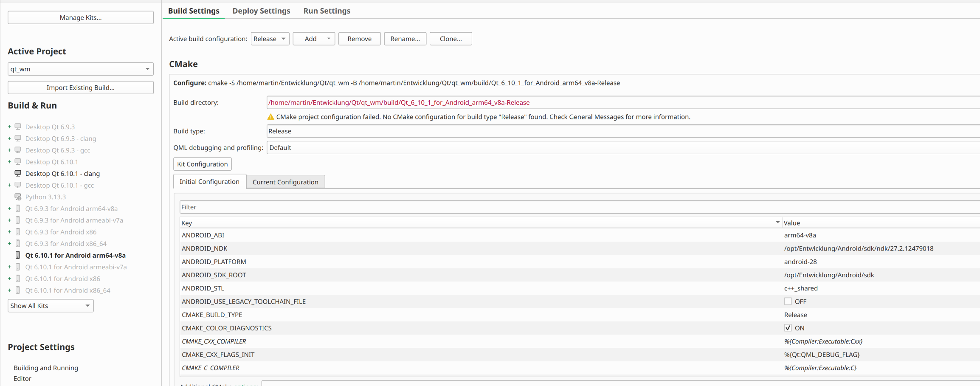Click the Python 3.13.3 kit icon
Screen dimensions: 980x386
18,197
